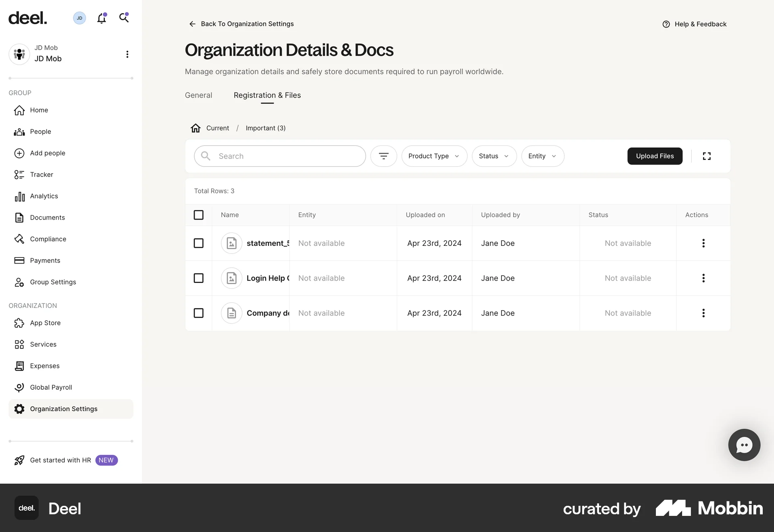Select the checkbox for Login Help row
Viewport: 774px width, 532px height.
(x=199, y=278)
